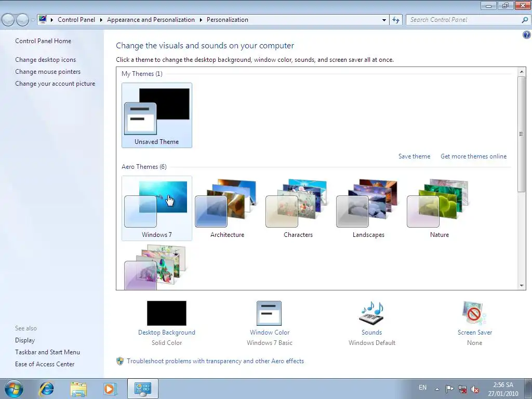Open the Display link under See also
The image size is (532, 399).
point(25,340)
